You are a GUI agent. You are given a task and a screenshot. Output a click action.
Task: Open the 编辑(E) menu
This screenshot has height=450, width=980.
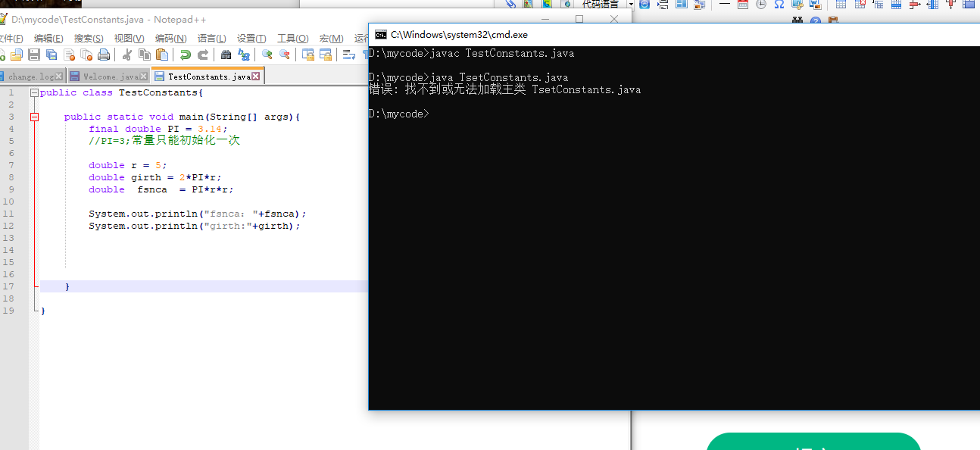(x=48, y=39)
